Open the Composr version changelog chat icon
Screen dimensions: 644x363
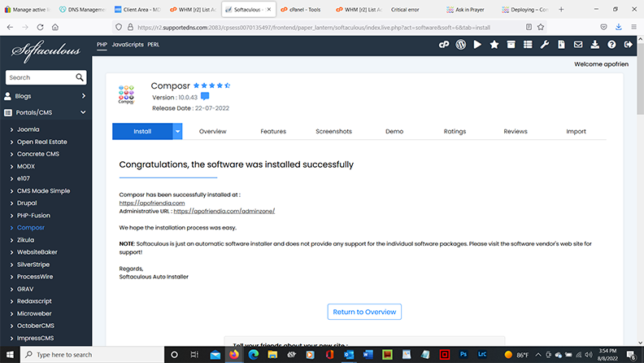(x=205, y=97)
